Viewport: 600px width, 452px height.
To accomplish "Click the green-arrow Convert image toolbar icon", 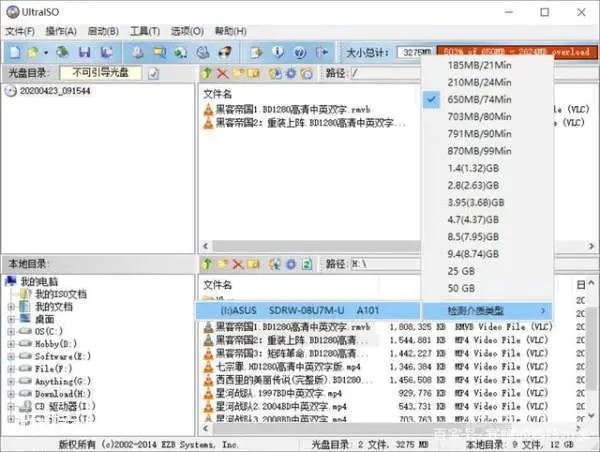I will point(181,52).
